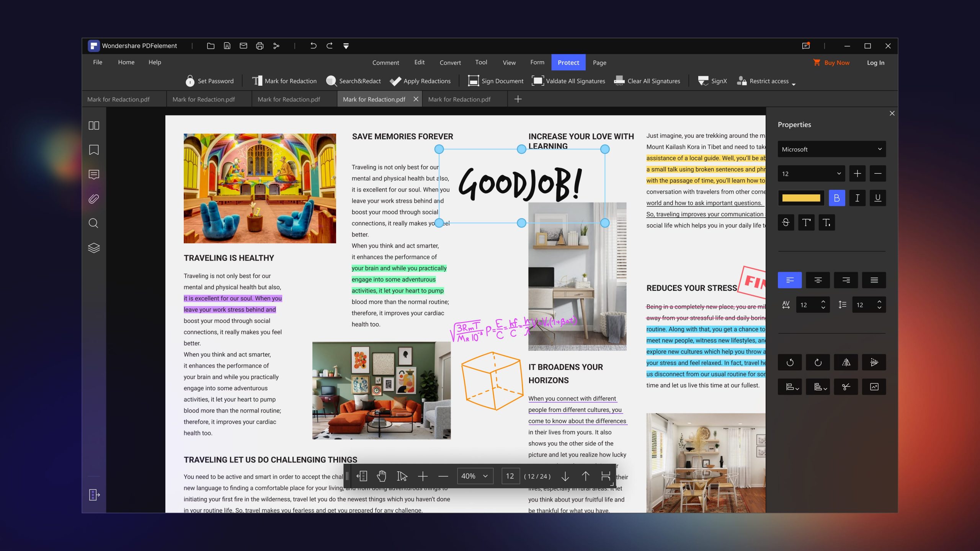Open the quick access dropdown arrow

[x=346, y=46]
